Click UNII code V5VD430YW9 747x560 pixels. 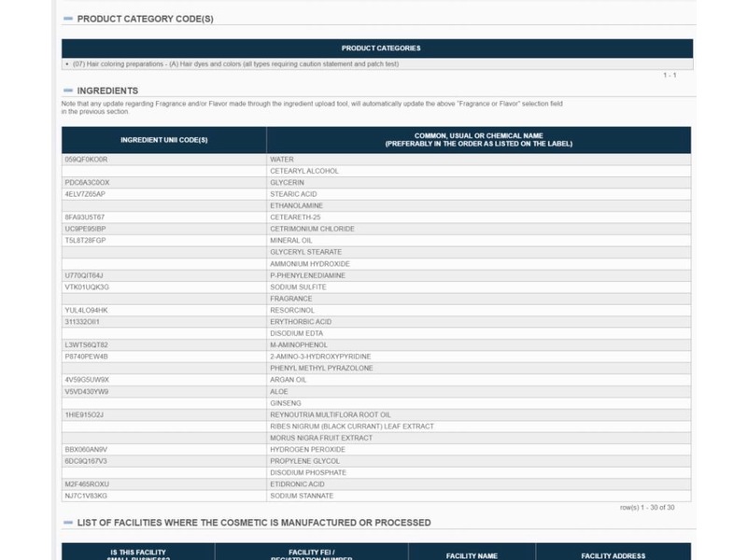[87, 391]
